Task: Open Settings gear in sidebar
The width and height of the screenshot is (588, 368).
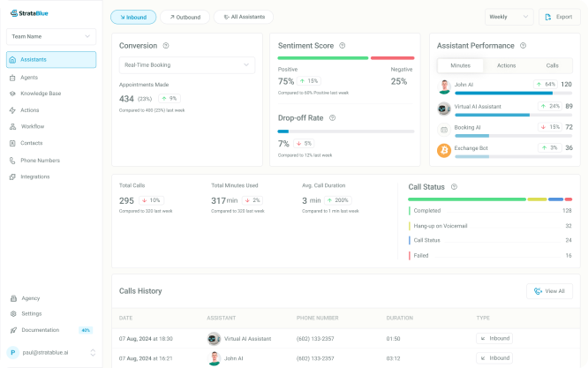Action: click(12, 313)
